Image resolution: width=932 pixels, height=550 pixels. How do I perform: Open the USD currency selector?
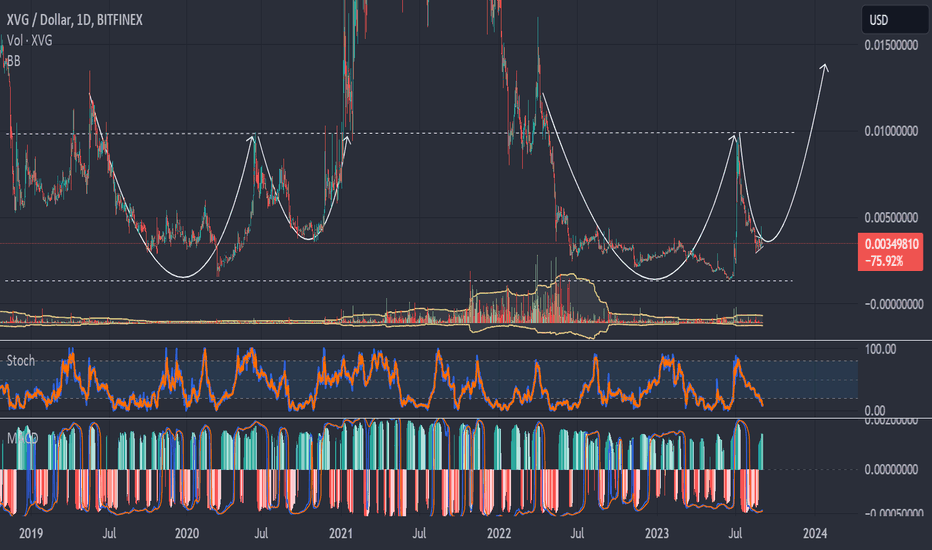[894, 20]
